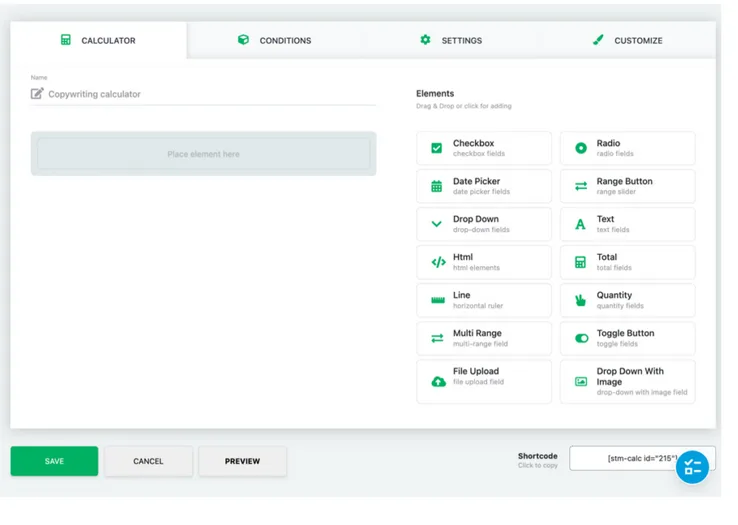Viewport: 738px width, 525px height.
Task: Click the calculator icon in Calculator tab
Action: (x=65, y=40)
